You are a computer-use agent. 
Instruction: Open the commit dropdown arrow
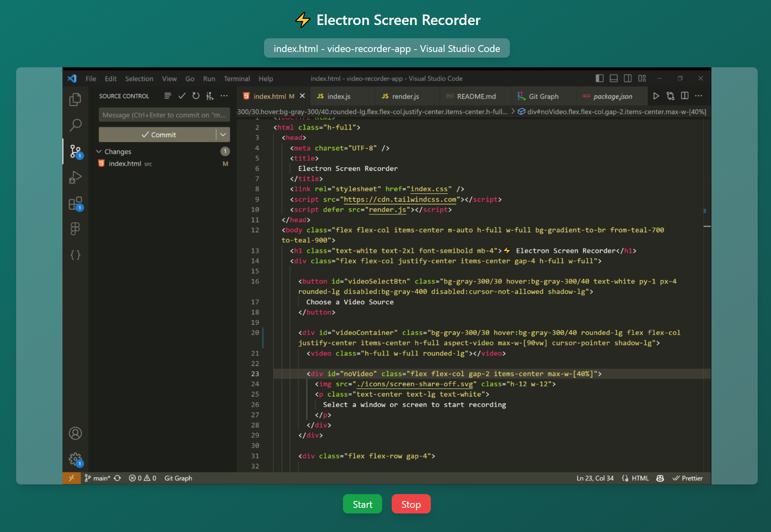[x=223, y=135]
